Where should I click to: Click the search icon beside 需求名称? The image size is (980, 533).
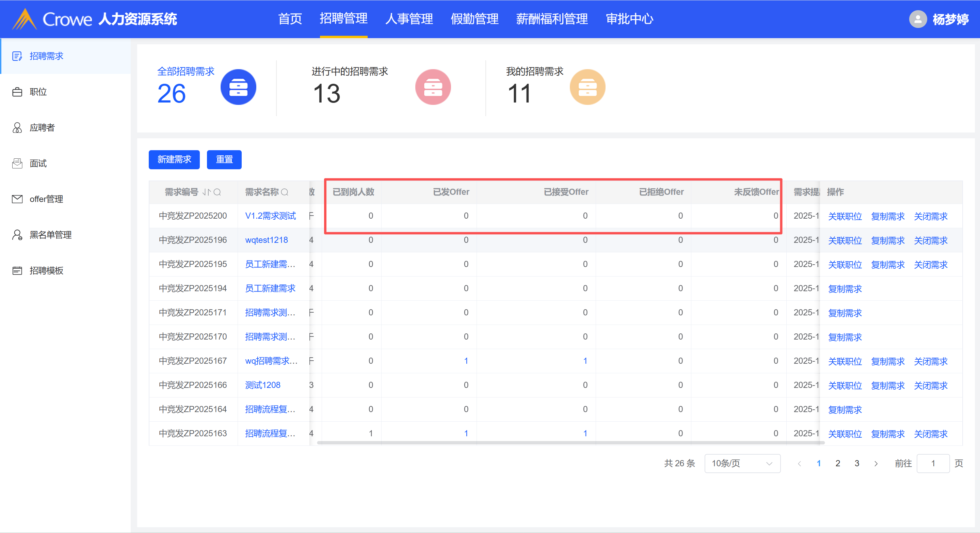tap(285, 192)
